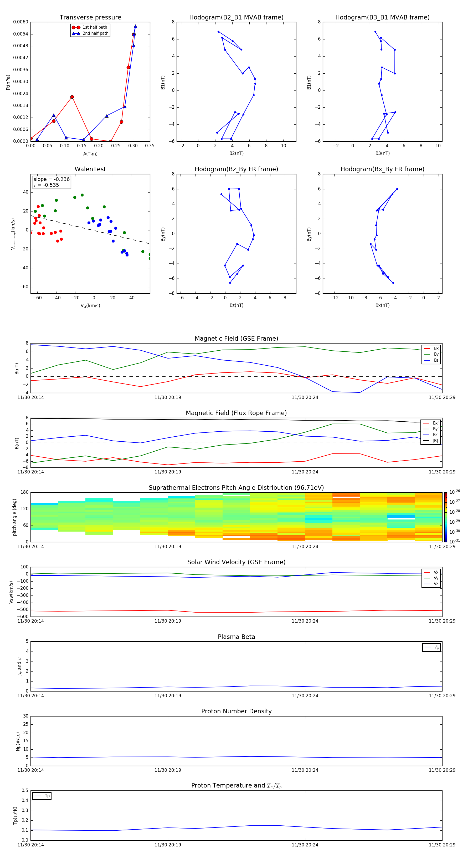
Task: Click the "Proton Temperature and Te/Tp" title
Action: point(236,786)
